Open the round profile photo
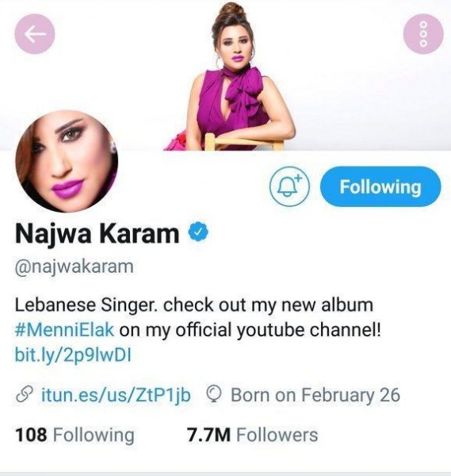Viewport: 451px width, 476px height. (x=67, y=161)
